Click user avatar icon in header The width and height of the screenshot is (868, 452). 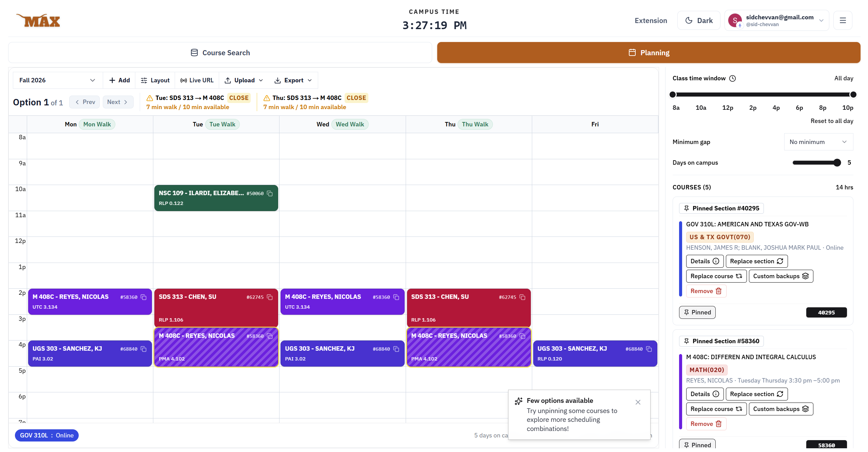pyautogui.click(x=735, y=20)
